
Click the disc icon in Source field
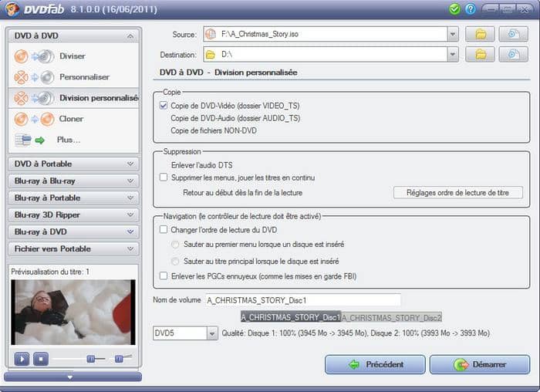(x=211, y=34)
